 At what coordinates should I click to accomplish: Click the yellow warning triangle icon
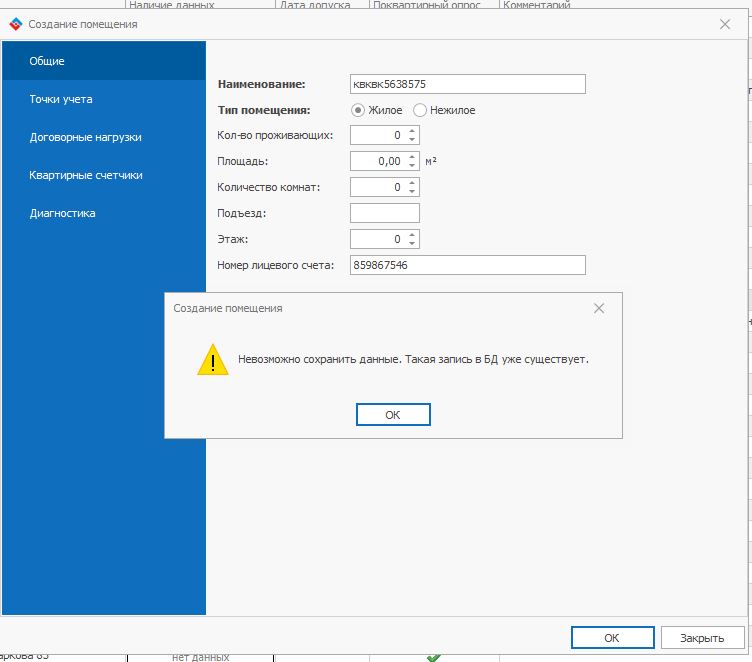pos(212,359)
